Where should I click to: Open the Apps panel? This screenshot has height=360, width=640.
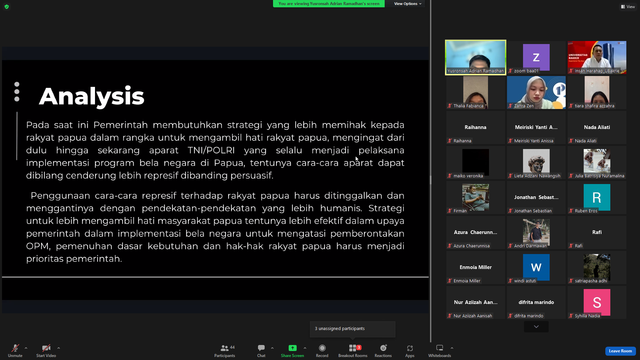coord(410,350)
